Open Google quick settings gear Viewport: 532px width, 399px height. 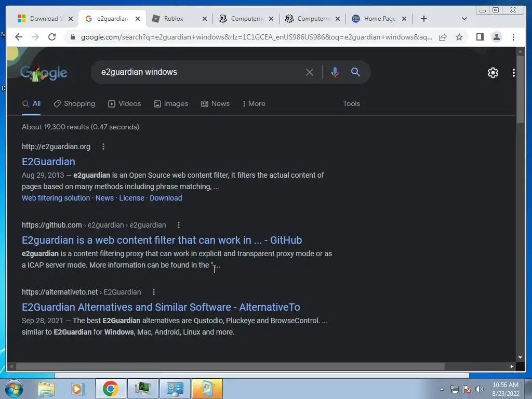493,73
